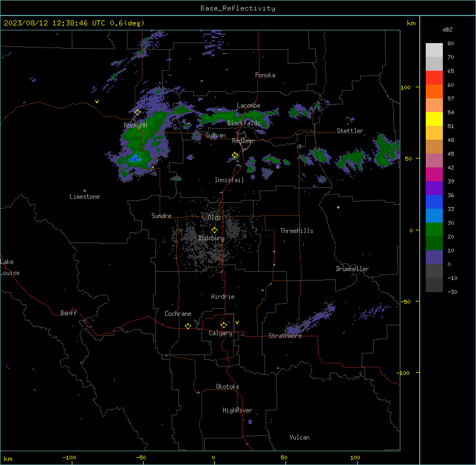Click the Okotoks label
476x465 pixels.
[228, 387]
